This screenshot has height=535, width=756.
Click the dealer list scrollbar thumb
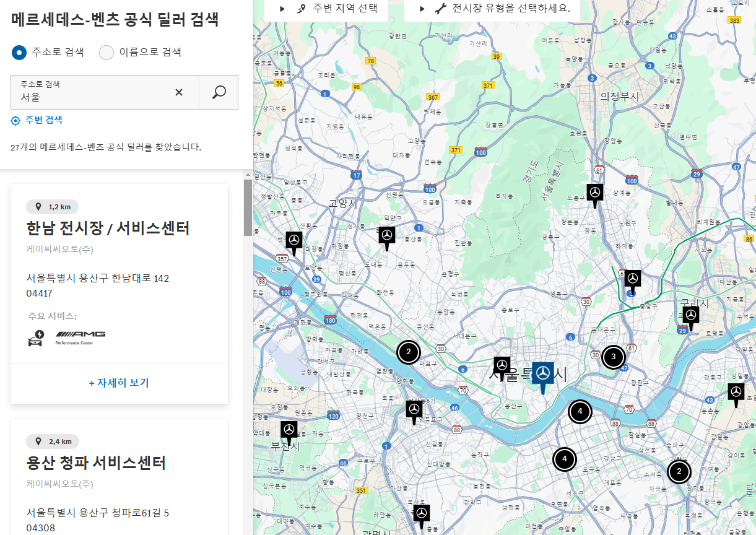(x=248, y=207)
